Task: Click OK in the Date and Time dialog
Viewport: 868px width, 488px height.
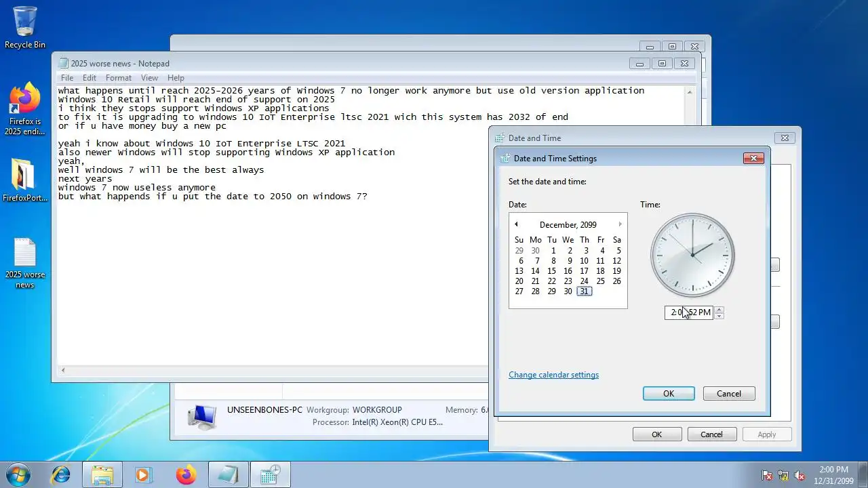Action: (x=656, y=434)
